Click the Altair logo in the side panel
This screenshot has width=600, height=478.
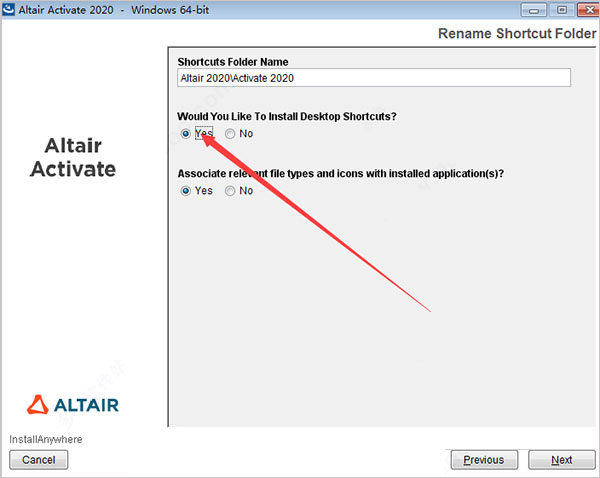73,405
